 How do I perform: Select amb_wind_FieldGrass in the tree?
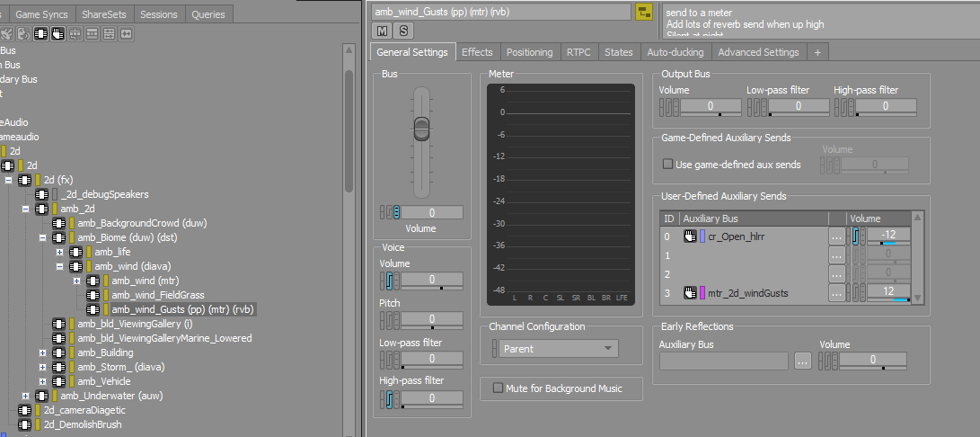pos(158,295)
